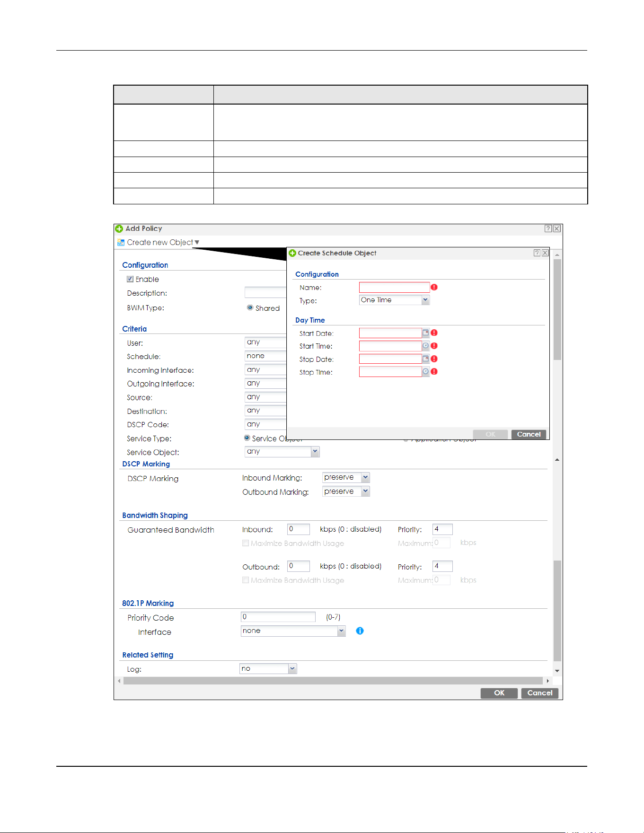644x833 pixels.
Task: Click the Description input field
Action: pyautogui.click(x=265, y=293)
